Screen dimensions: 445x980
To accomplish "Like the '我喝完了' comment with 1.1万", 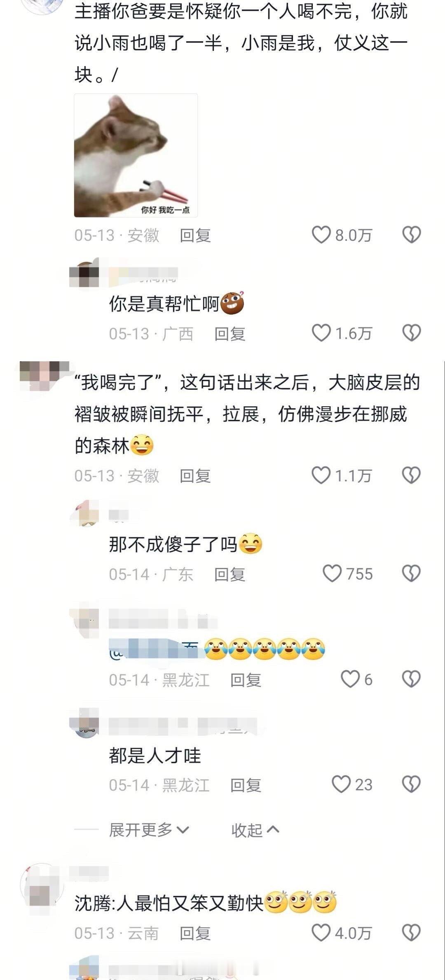I will (x=321, y=475).
